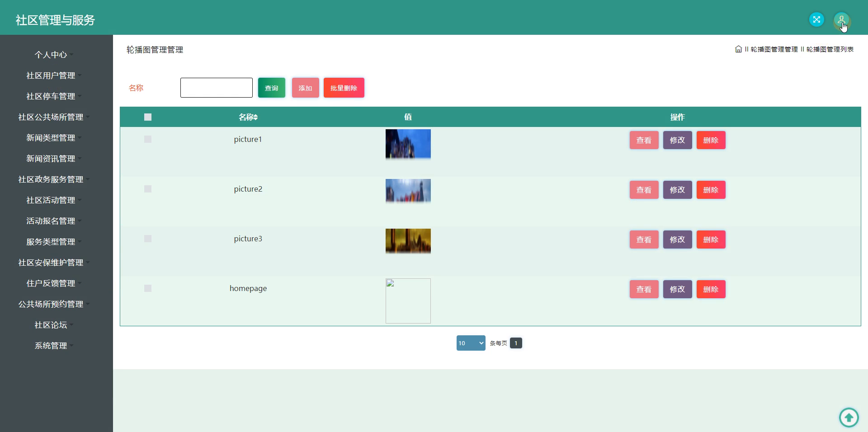
Task: Focus the 名称 search input field
Action: [x=217, y=88]
